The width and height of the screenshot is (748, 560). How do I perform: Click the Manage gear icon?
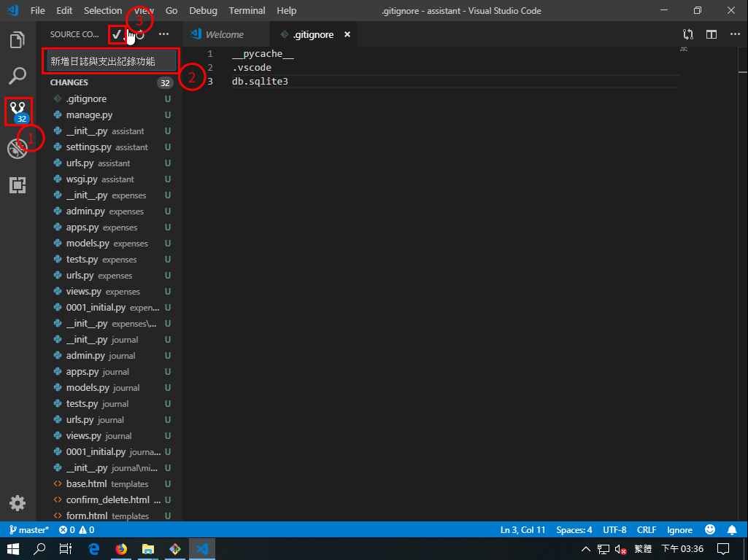(18, 502)
